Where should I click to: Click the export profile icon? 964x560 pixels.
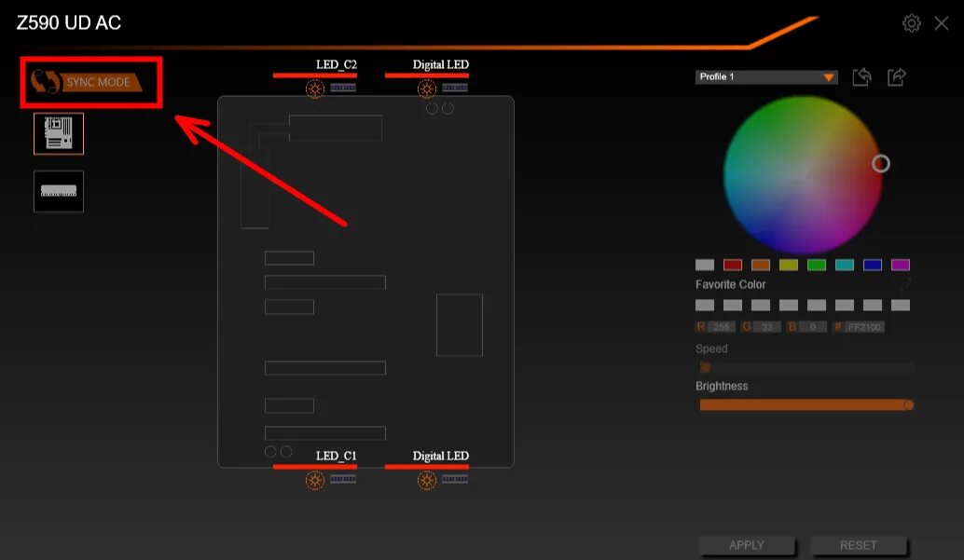(896, 76)
